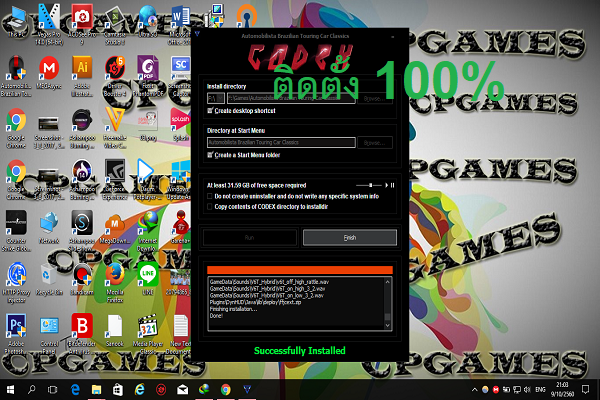This screenshot has width=600, height=400.
Task: Toggle Create desktop shortcut checkbox
Action: [210, 110]
